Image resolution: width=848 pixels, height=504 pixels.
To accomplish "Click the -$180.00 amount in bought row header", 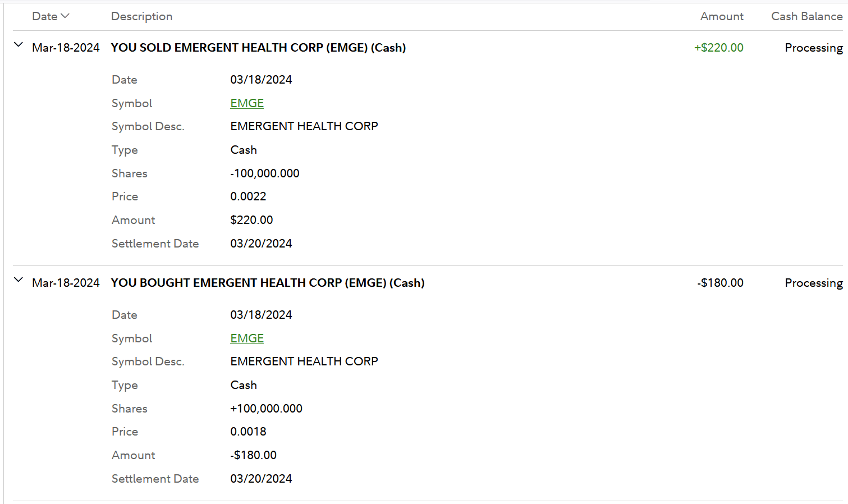I will [720, 283].
